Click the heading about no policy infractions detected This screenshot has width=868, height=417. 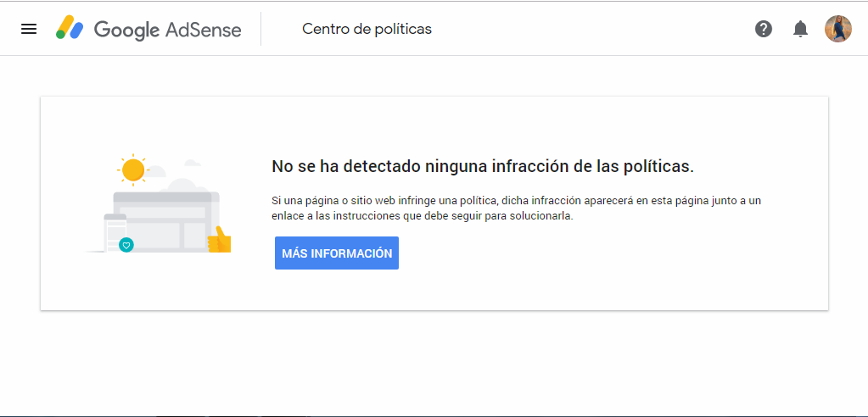pyautogui.click(x=483, y=166)
